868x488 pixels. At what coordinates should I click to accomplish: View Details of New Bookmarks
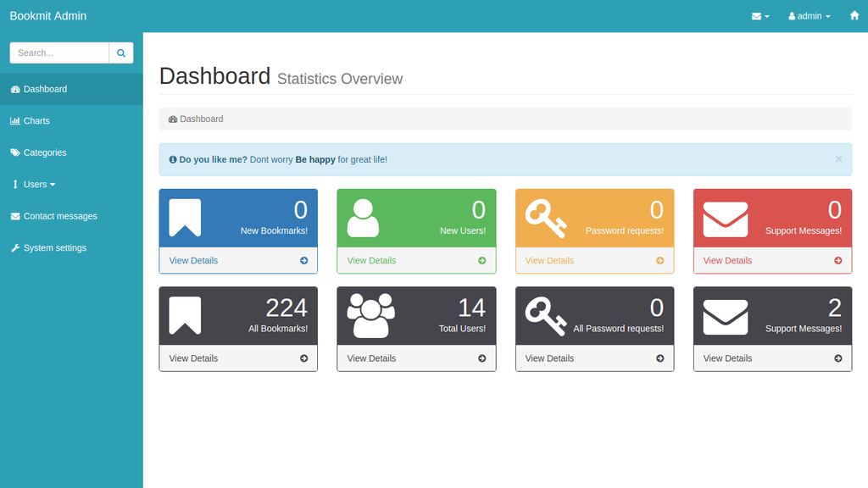pyautogui.click(x=193, y=261)
